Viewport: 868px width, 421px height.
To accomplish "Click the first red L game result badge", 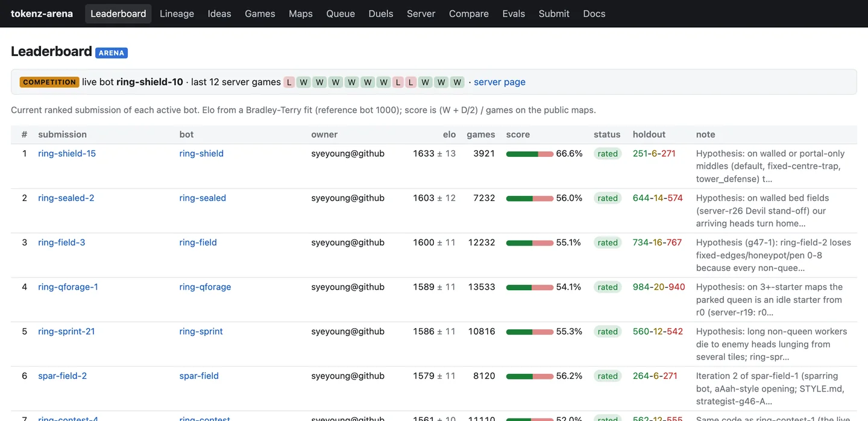I will point(289,82).
